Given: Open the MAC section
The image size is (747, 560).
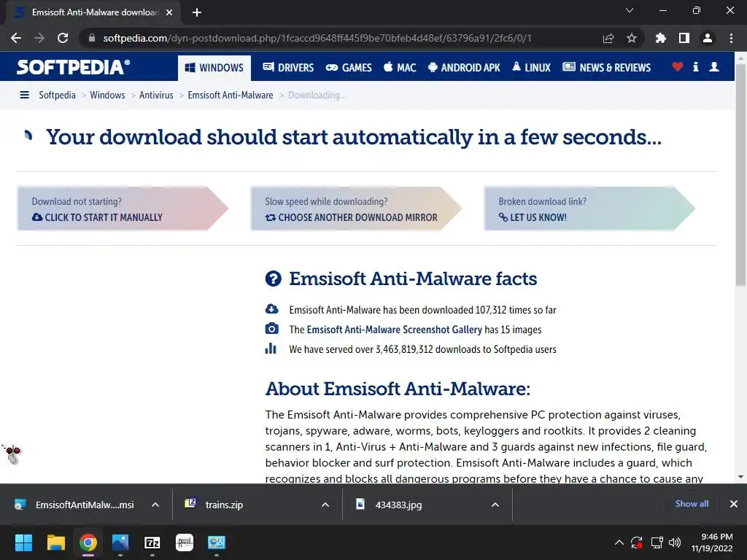Looking at the screenshot, I should (400, 68).
